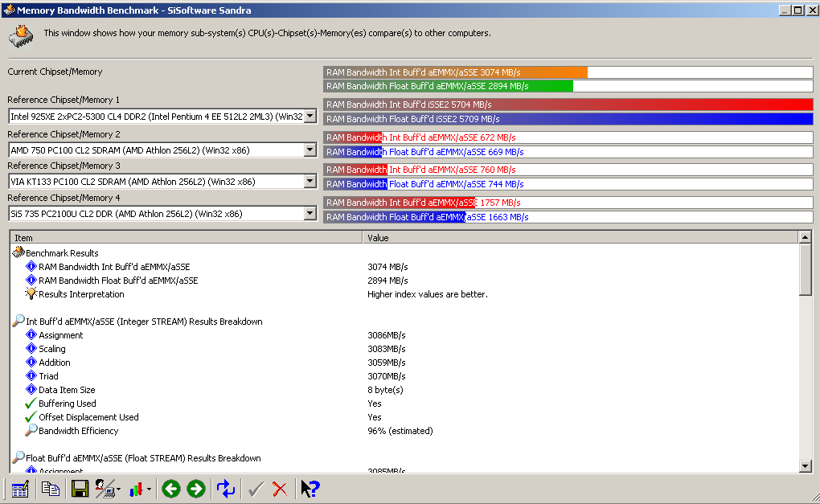Click the bar chart toolbar icon
This screenshot has width=820, height=504.
[136, 490]
